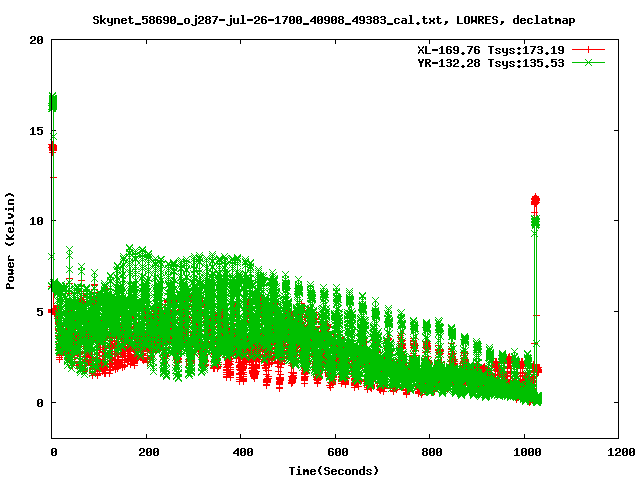Click the Power (Kelvin) y-axis label
This screenshot has height=480, width=640.
tap(10, 240)
